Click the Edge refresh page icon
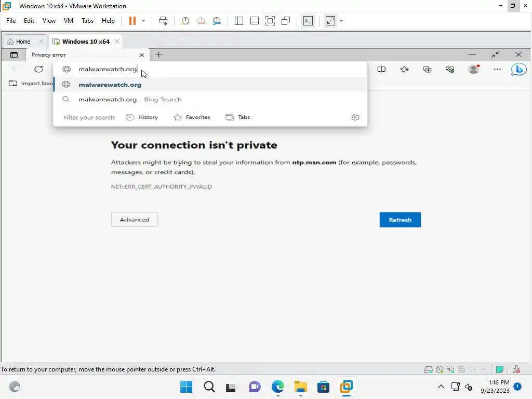Viewport: 532px width, 399px height. pyautogui.click(x=38, y=69)
